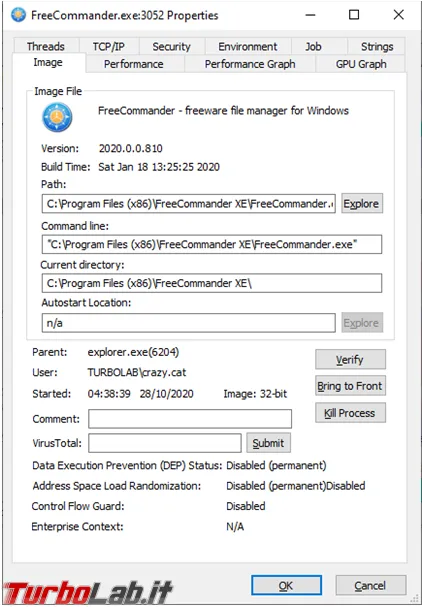
Task: Click the Verify button
Action: click(350, 359)
